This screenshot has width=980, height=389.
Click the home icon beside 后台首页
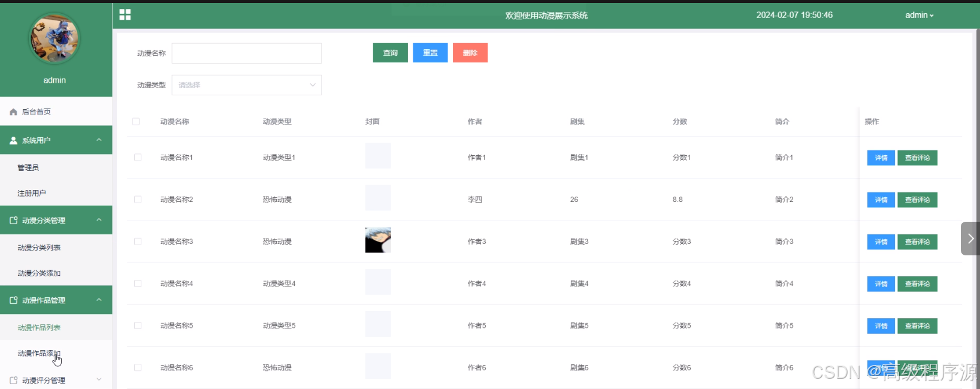(x=13, y=112)
